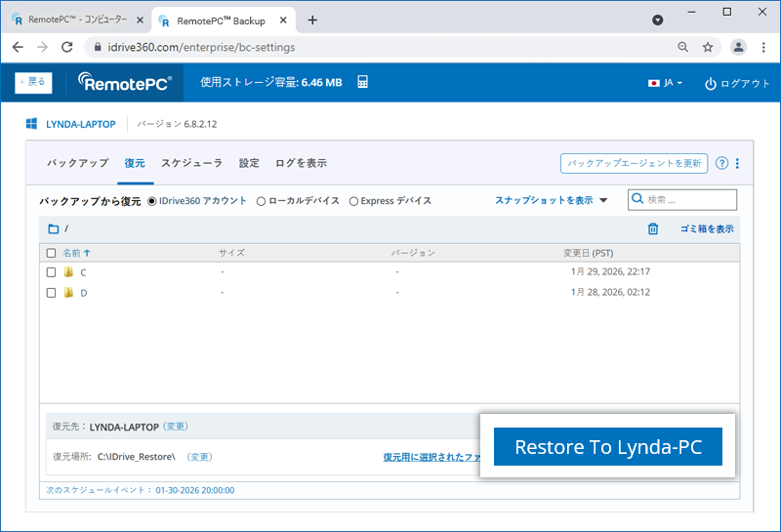Click the storage calculator icon

[x=362, y=82]
